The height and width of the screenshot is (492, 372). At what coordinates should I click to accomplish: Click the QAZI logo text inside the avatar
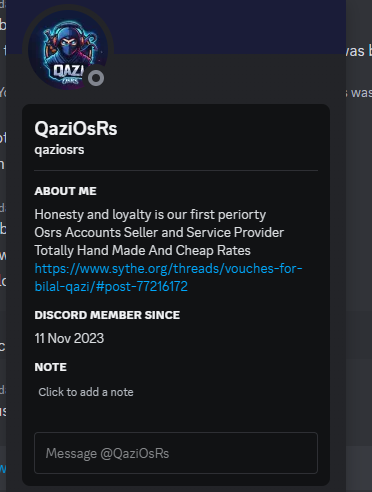(68, 70)
